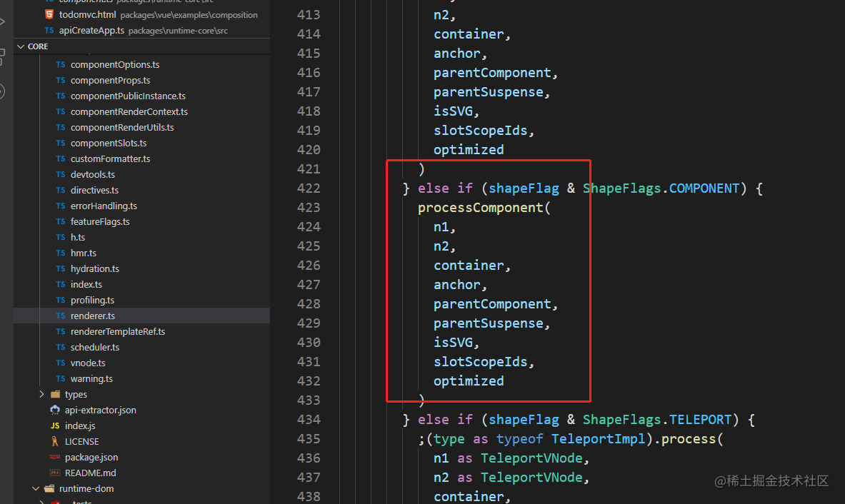Click slotScopeIds on line 419

(481, 131)
